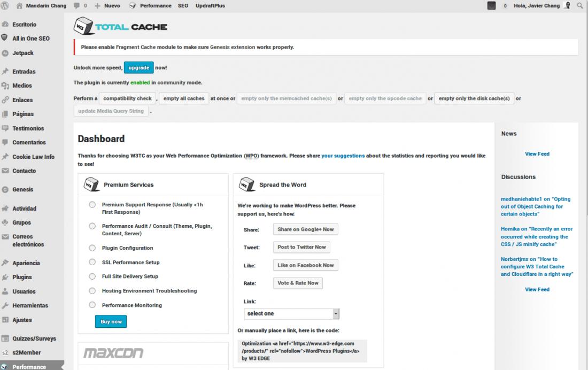Click empty all caches button
This screenshot has width=588, height=370.
pyautogui.click(x=184, y=98)
